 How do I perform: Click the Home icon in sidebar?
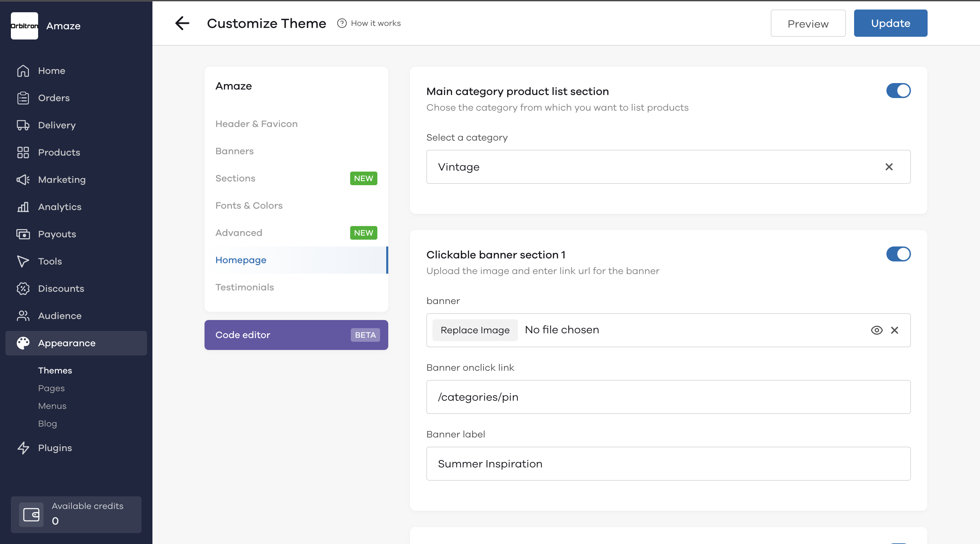click(x=23, y=71)
